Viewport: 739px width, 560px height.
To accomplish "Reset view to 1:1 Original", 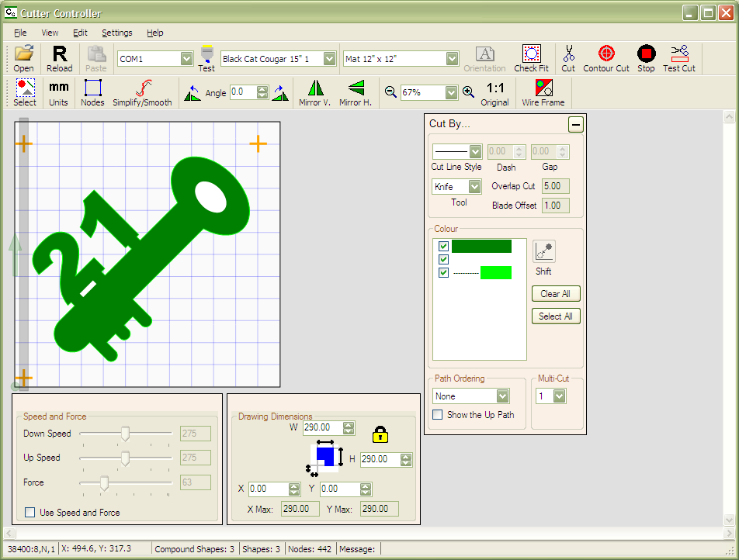I will point(495,93).
